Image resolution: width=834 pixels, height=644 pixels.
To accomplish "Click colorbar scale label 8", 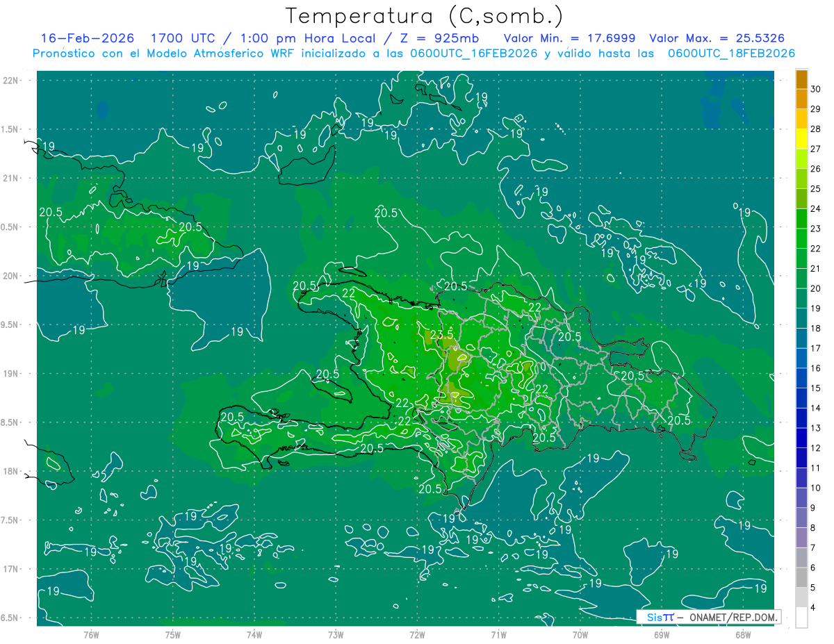I will (814, 528).
